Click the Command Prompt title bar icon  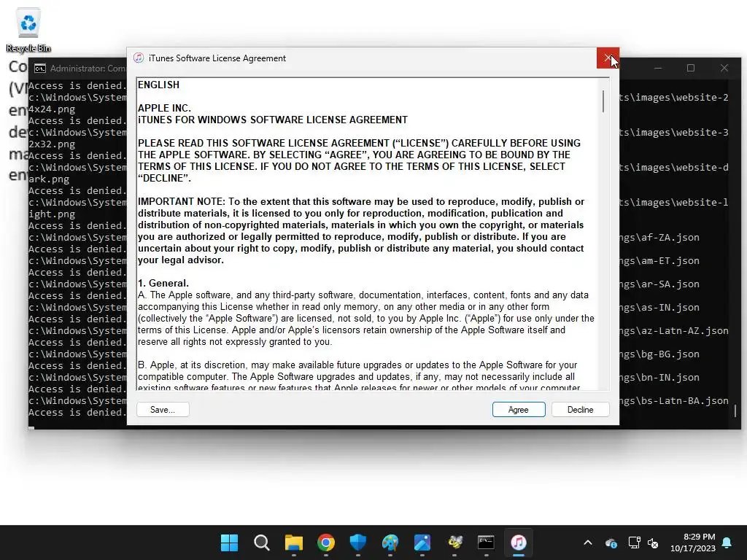(40, 69)
